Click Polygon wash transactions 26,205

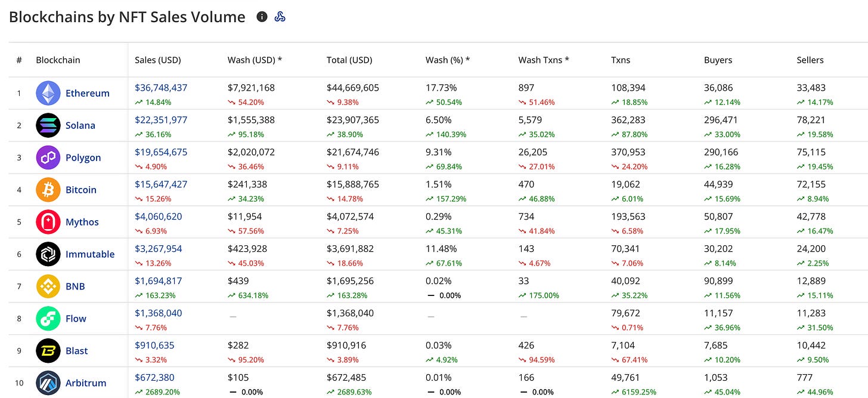[533, 152]
